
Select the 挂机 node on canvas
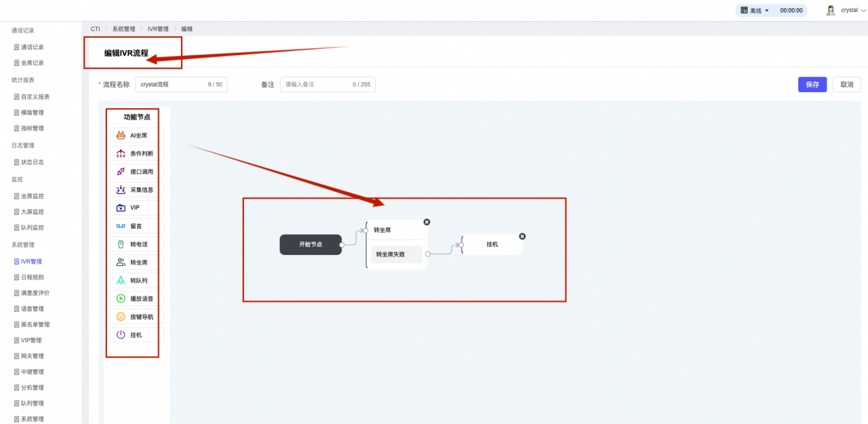[x=492, y=244]
